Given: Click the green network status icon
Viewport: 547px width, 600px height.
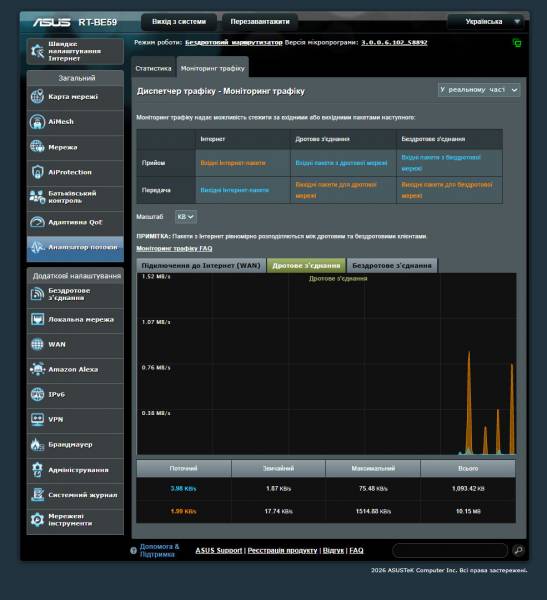Looking at the screenshot, I should (517, 43).
